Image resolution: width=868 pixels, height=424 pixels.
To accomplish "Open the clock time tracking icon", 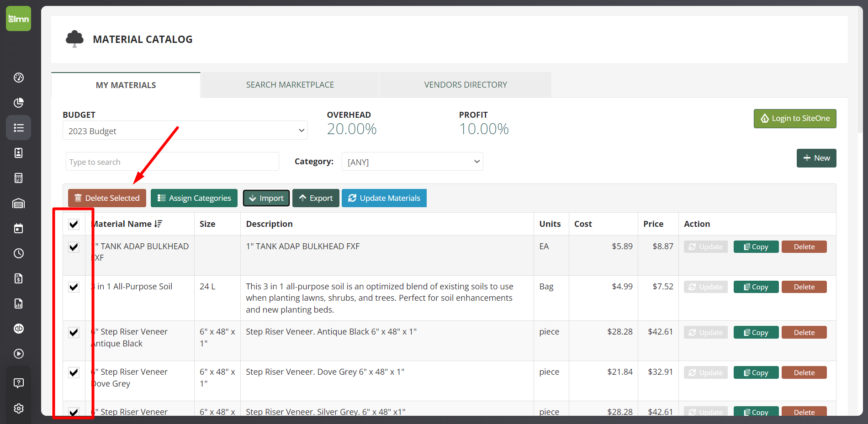I will [x=18, y=253].
